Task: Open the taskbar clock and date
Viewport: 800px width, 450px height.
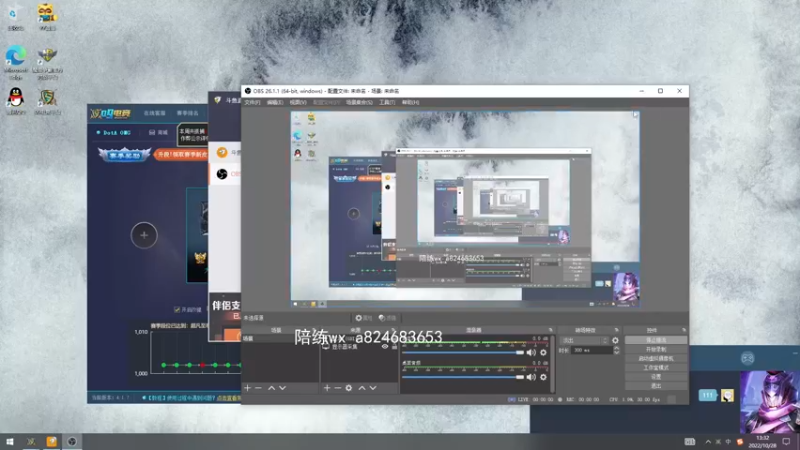Action: tap(762, 442)
